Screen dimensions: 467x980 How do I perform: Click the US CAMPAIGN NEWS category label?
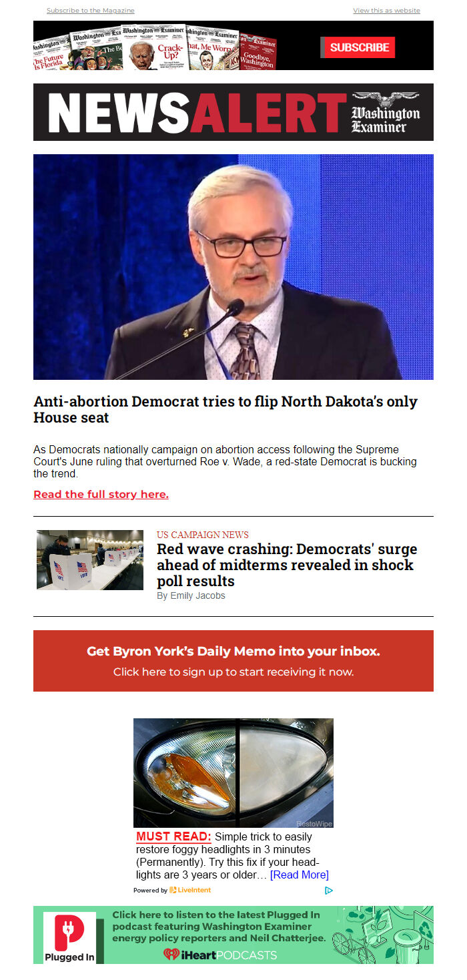point(203,535)
